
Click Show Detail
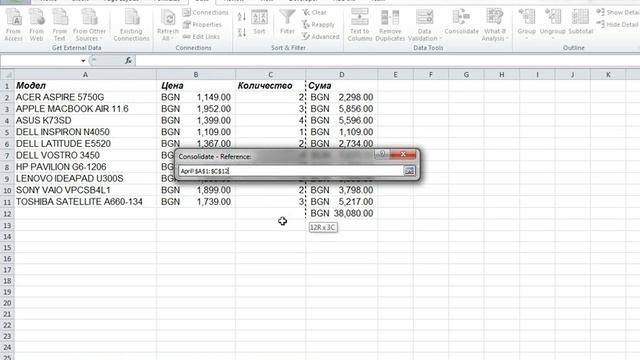point(618,13)
